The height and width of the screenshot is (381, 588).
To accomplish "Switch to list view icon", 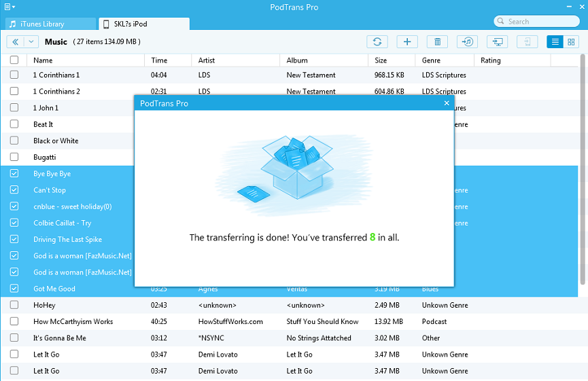I will click(x=555, y=42).
